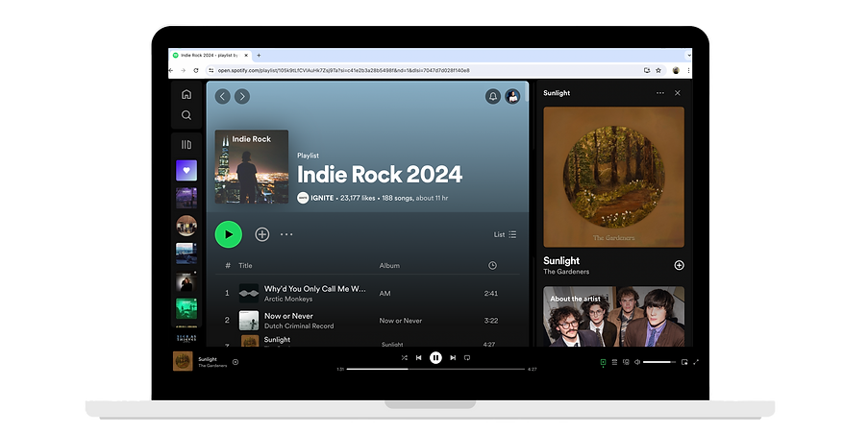Mute with the speaker icon
868x434 pixels.
tap(637, 362)
